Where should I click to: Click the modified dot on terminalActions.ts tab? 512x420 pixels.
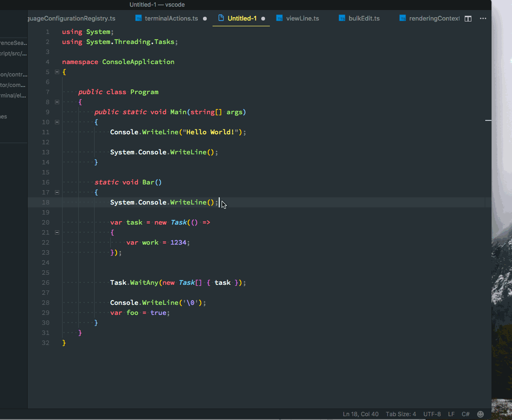coord(204,18)
